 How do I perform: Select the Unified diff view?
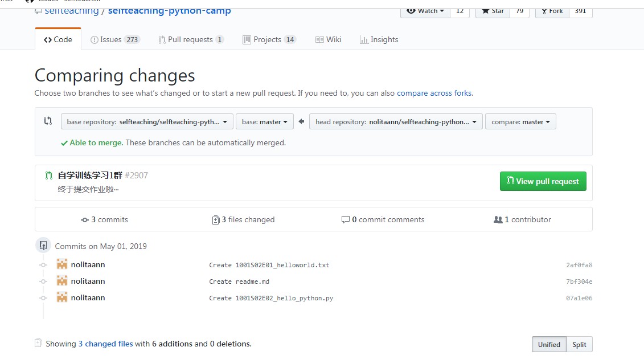pyautogui.click(x=549, y=344)
